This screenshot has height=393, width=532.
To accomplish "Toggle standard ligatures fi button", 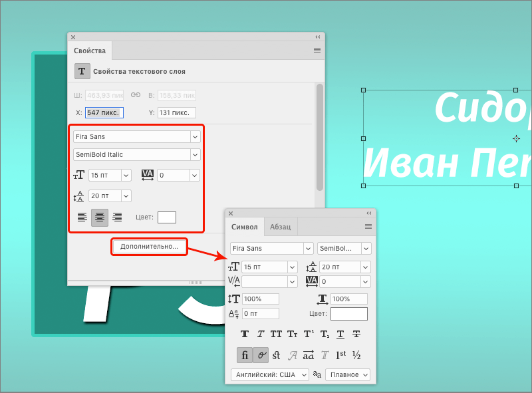I will [x=245, y=355].
